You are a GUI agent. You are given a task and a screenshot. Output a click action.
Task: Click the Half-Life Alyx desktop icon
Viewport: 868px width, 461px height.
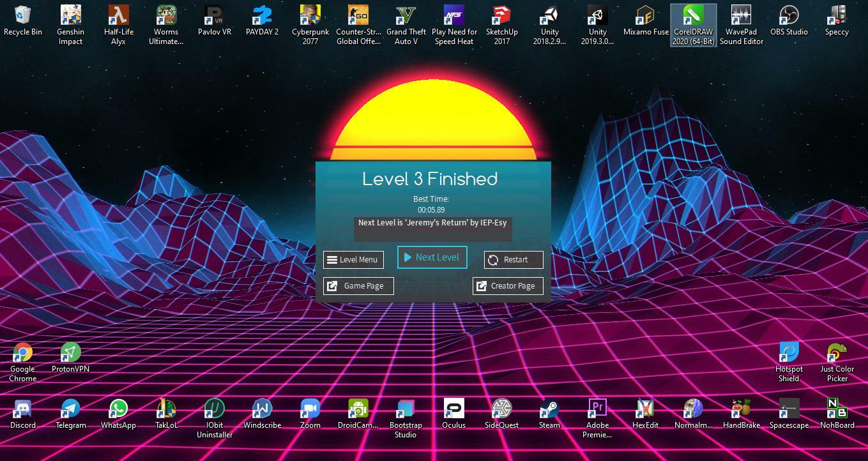coord(118,16)
